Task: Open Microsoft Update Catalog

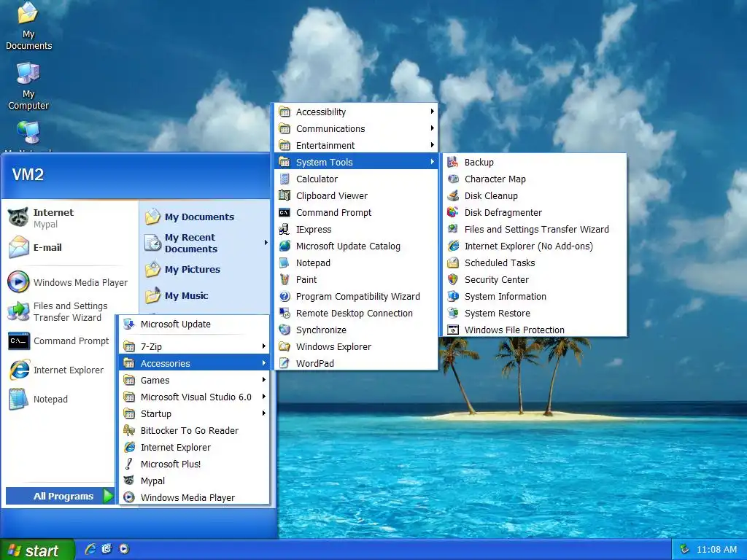Action: [x=356, y=246]
